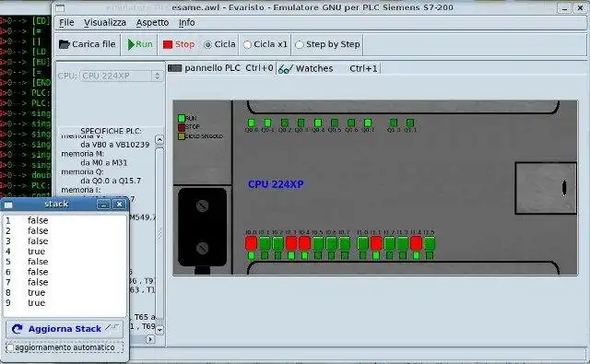Halt emulation with the Stop button
The height and width of the screenshot is (364, 590).
179,44
